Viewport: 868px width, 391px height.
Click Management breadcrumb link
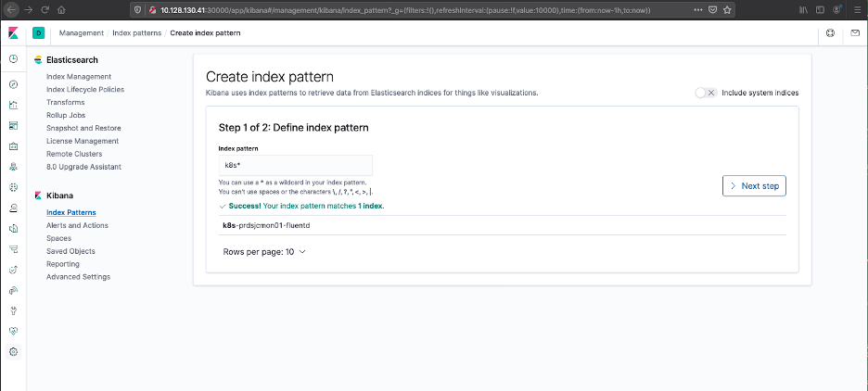pos(82,33)
